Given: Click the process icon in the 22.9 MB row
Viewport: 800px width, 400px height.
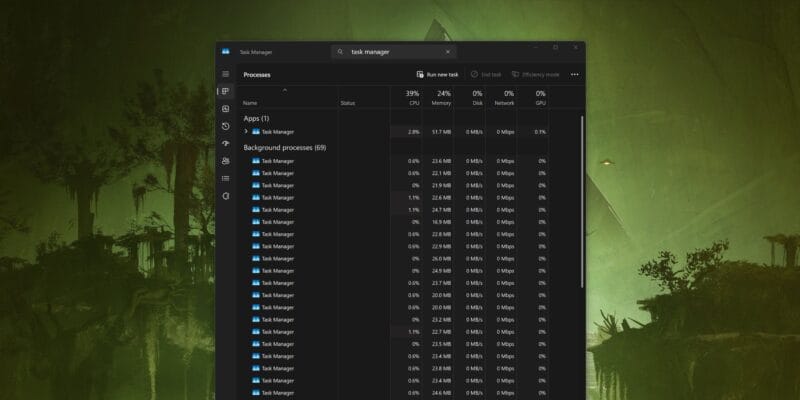Looking at the screenshot, I should click(256, 246).
